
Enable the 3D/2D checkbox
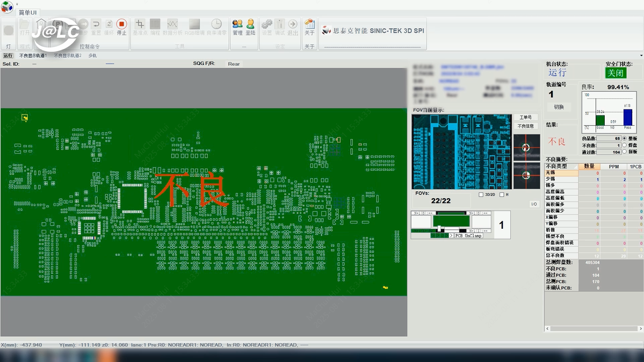point(481,194)
